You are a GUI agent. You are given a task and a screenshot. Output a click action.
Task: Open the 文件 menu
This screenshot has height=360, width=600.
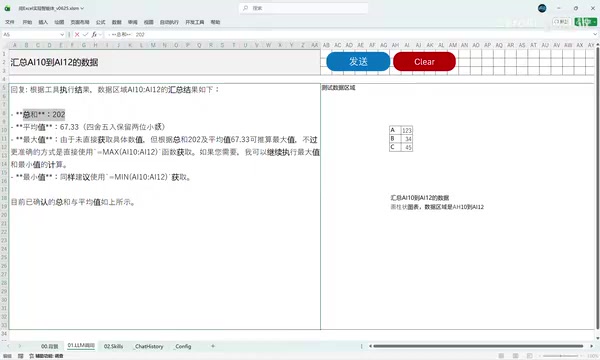click(10, 22)
